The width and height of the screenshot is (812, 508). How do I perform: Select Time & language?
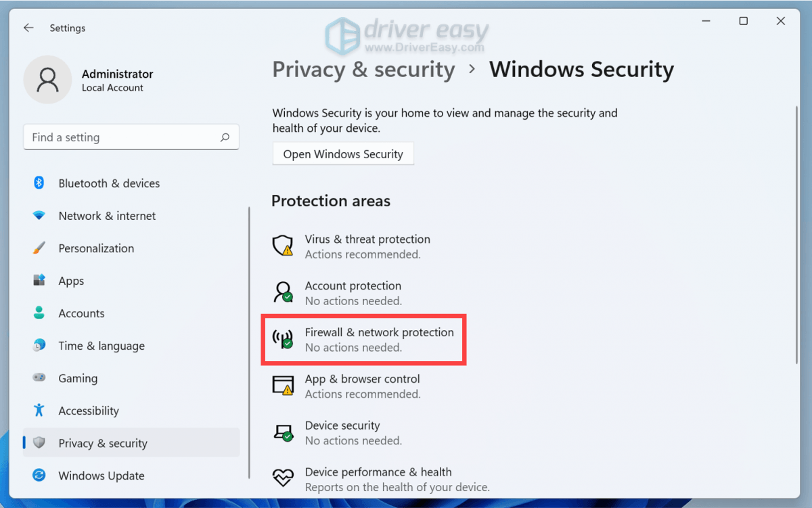(101, 346)
